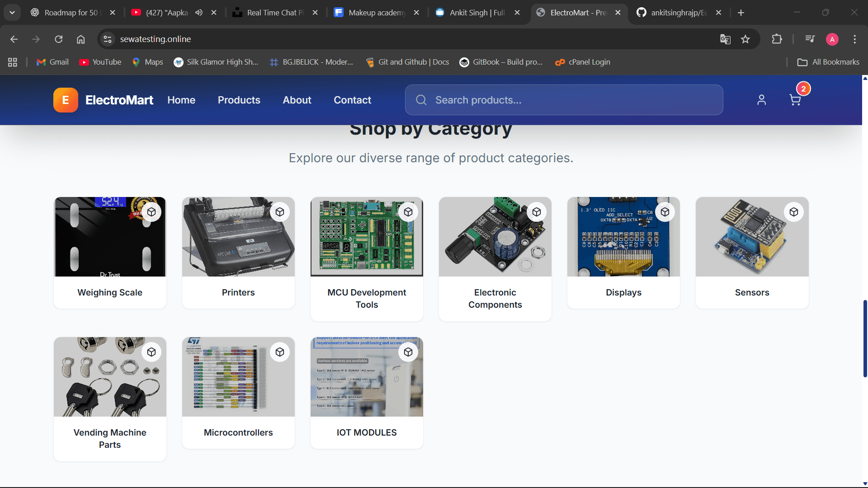Open the cPanel Login bookmark

pos(582,62)
